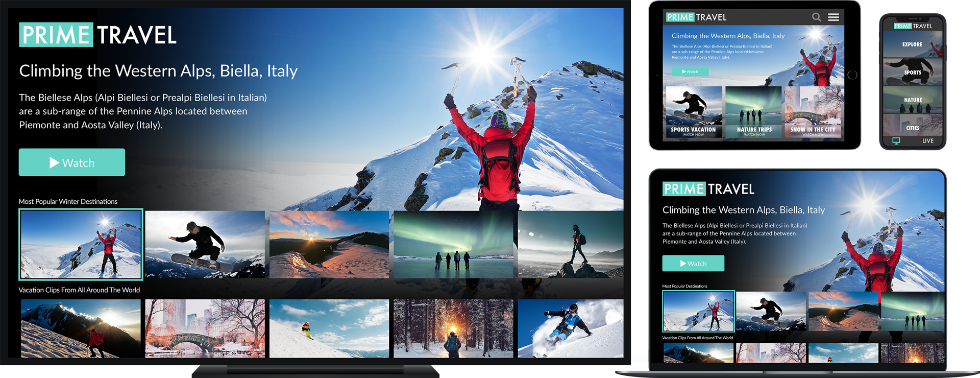Select the Explore category on the phone
This screenshot has width=980, height=378.
tap(912, 44)
